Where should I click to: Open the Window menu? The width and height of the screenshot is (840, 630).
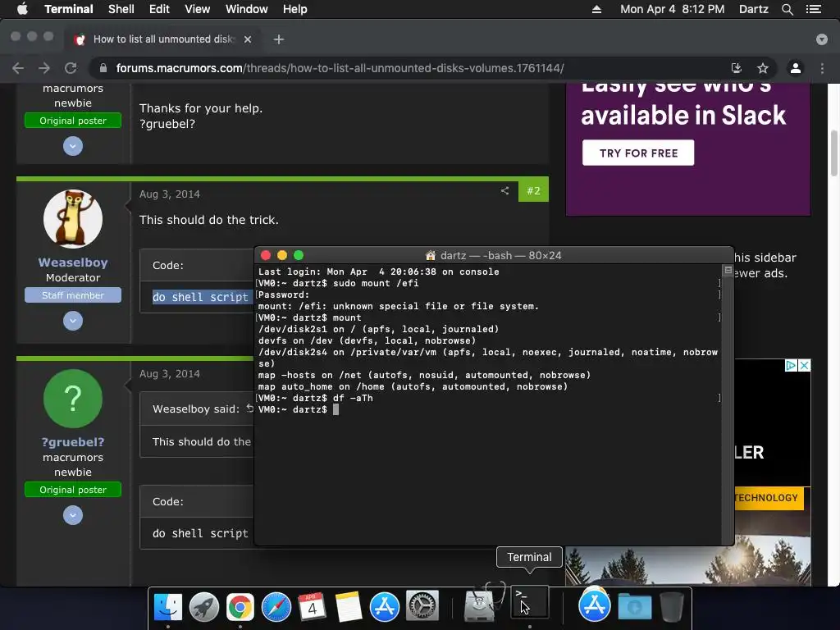point(246,9)
